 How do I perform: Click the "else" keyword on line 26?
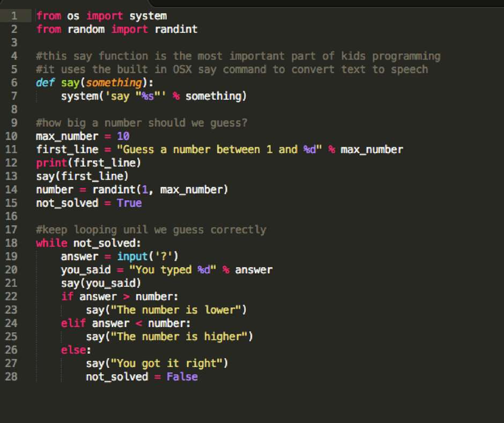click(x=73, y=349)
